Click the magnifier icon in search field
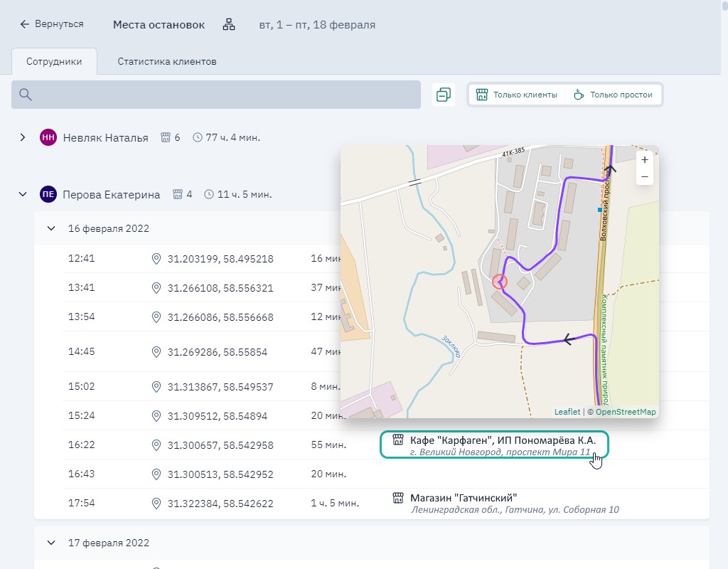 (26, 95)
